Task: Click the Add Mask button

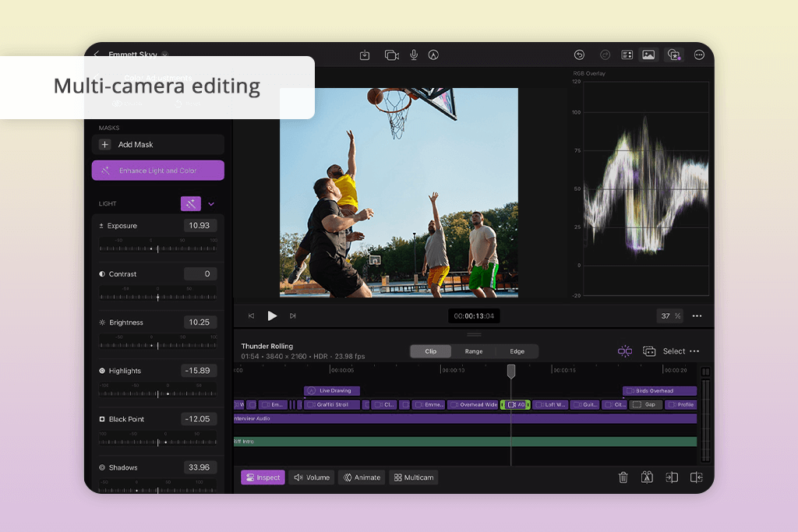Action: click(157, 144)
